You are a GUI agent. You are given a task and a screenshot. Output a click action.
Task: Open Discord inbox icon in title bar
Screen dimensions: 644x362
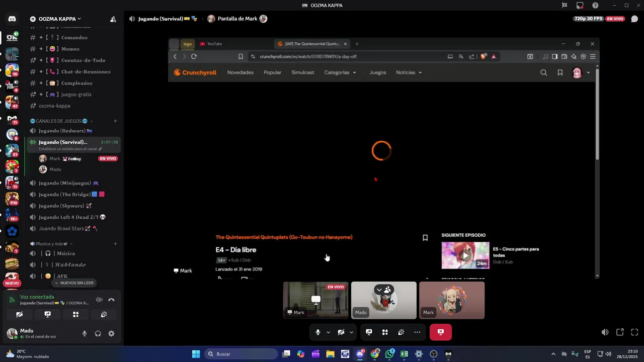(580, 6)
